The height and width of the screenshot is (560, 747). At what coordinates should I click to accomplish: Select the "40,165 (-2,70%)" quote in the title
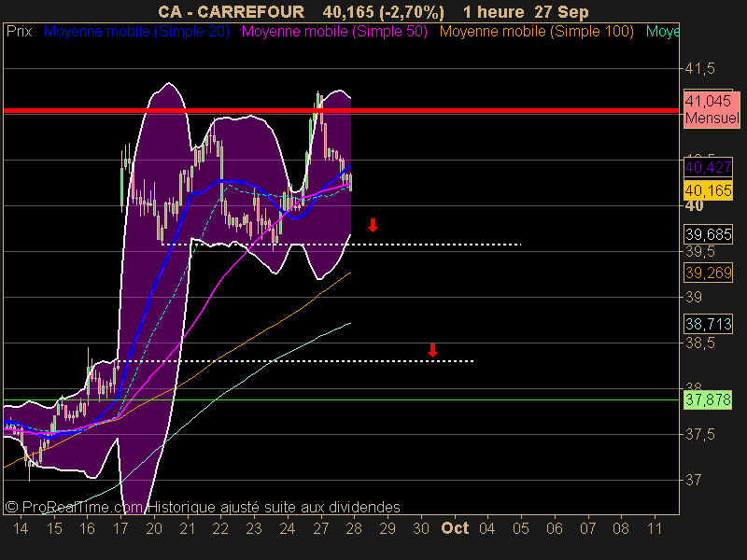(x=384, y=12)
